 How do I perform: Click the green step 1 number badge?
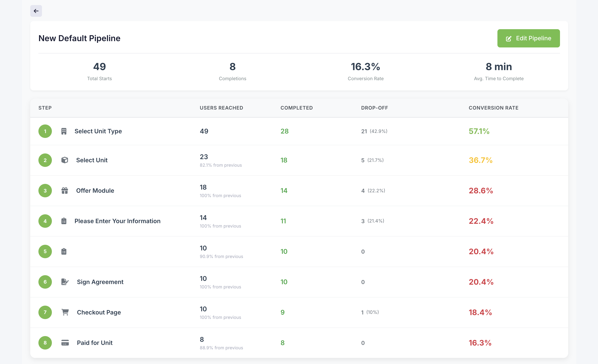[x=45, y=131]
